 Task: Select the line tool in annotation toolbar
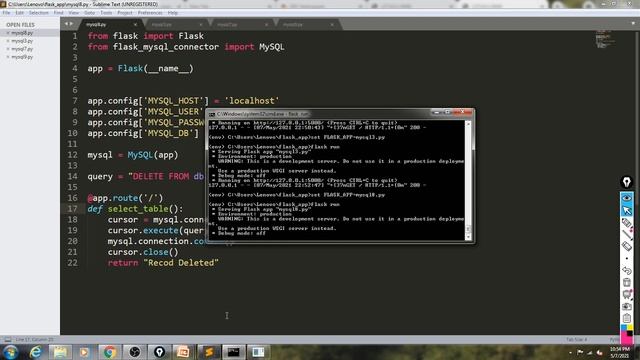627,235
